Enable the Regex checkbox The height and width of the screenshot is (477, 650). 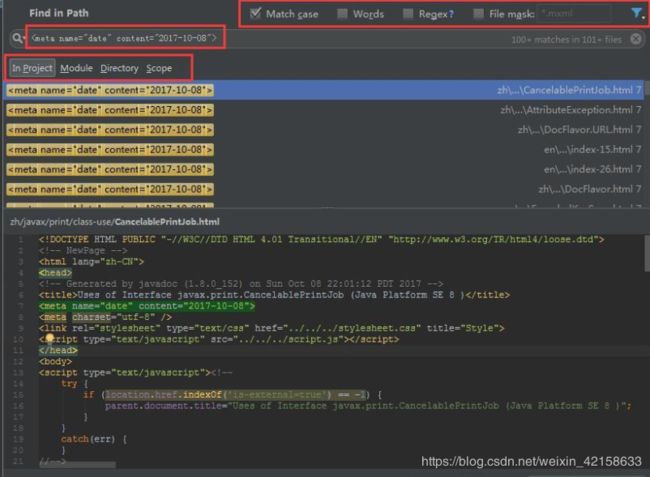(x=408, y=14)
